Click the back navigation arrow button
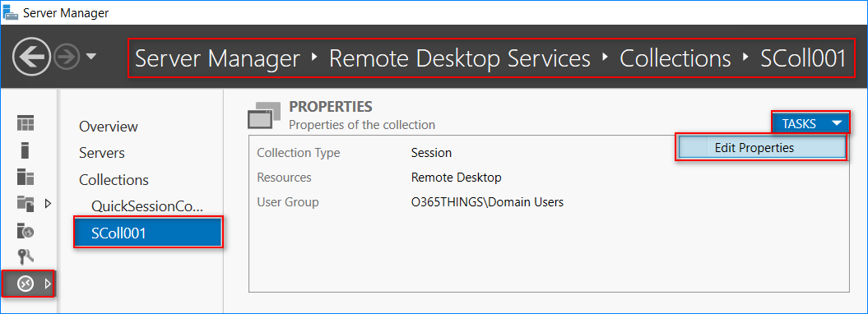The image size is (868, 314). pos(31,57)
